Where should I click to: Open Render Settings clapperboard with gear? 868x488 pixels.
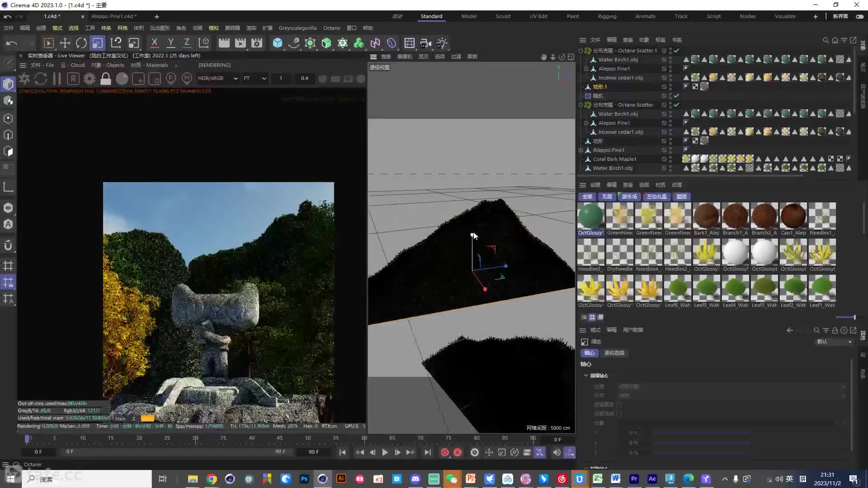[x=257, y=43]
